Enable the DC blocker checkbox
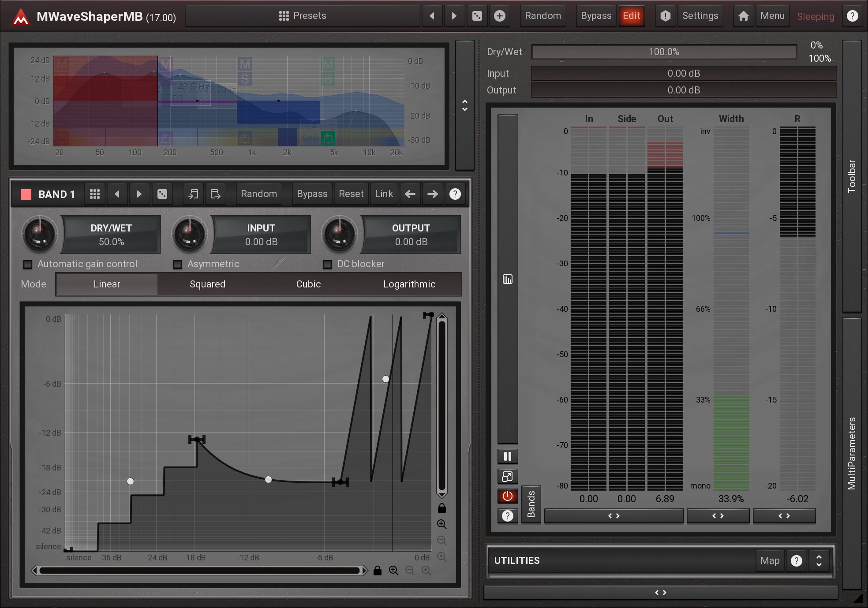 coord(327,264)
